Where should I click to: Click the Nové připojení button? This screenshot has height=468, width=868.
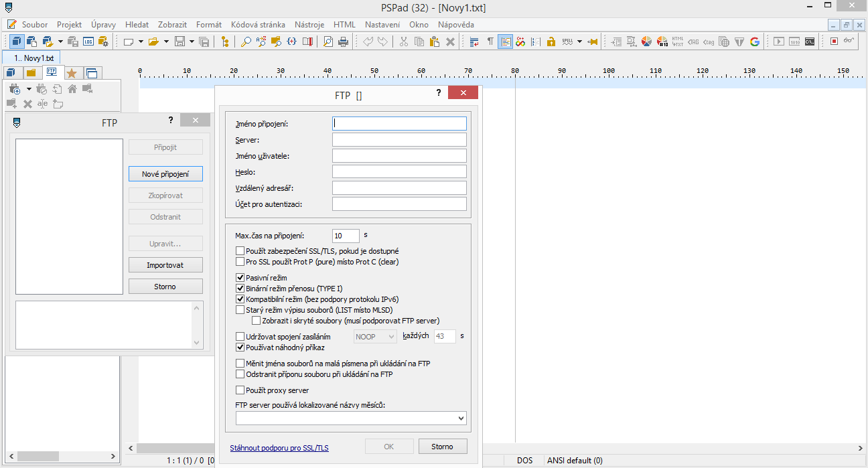[x=165, y=174]
